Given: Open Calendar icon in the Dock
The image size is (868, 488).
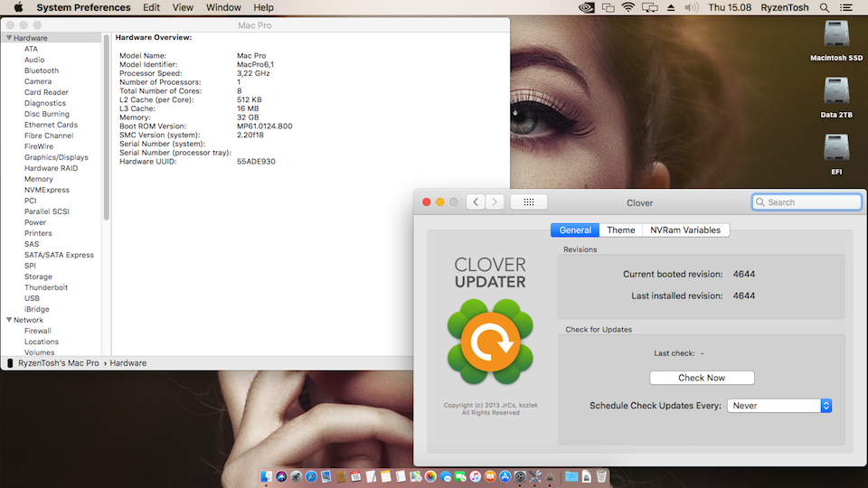Looking at the screenshot, I should 356,476.
